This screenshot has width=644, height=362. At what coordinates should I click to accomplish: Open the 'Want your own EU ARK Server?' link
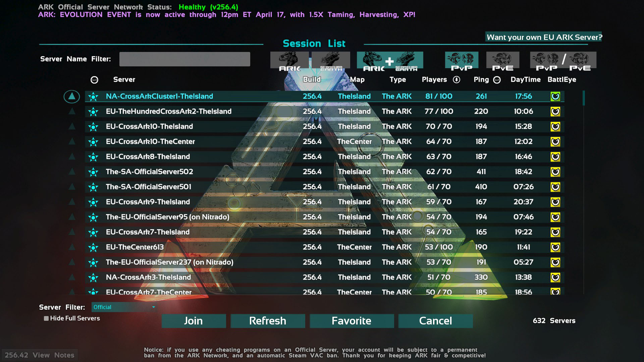[544, 37]
